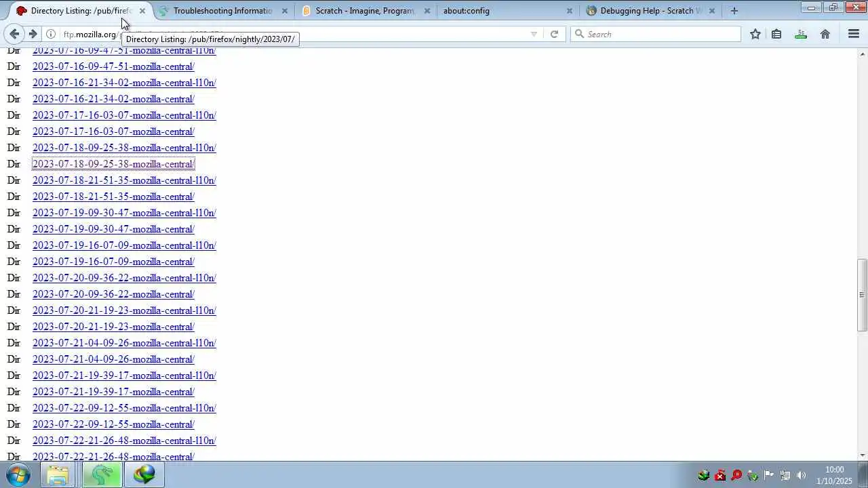Go to home page

pyautogui.click(x=825, y=34)
